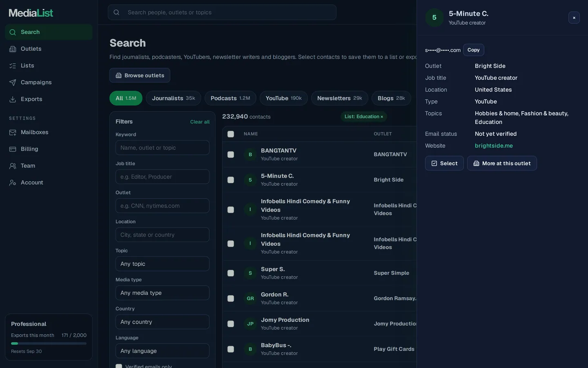Click the Super S. avatar badge
Screen dimensions: 588x368
click(250, 273)
